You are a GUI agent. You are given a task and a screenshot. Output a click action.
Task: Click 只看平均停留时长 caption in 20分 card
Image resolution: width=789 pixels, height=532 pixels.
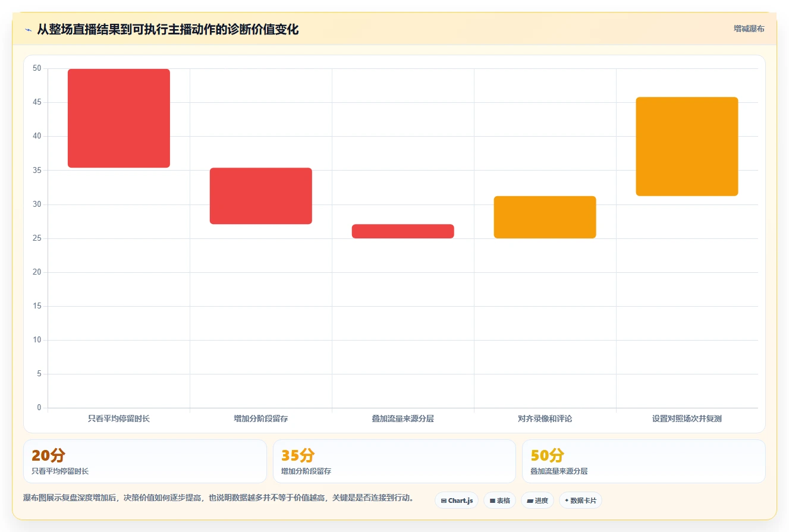click(60, 471)
